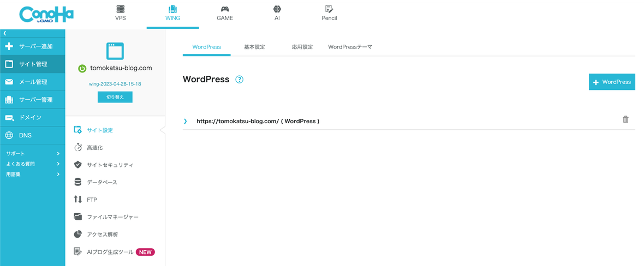Click the server icon for サーバー管理
The image size is (644, 266).
[x=9, y=100]
